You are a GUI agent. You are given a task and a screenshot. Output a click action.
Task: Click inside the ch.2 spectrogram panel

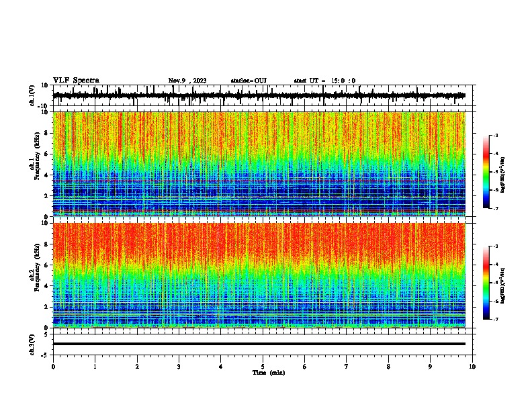pyautogui.click(x=259, y=275)
